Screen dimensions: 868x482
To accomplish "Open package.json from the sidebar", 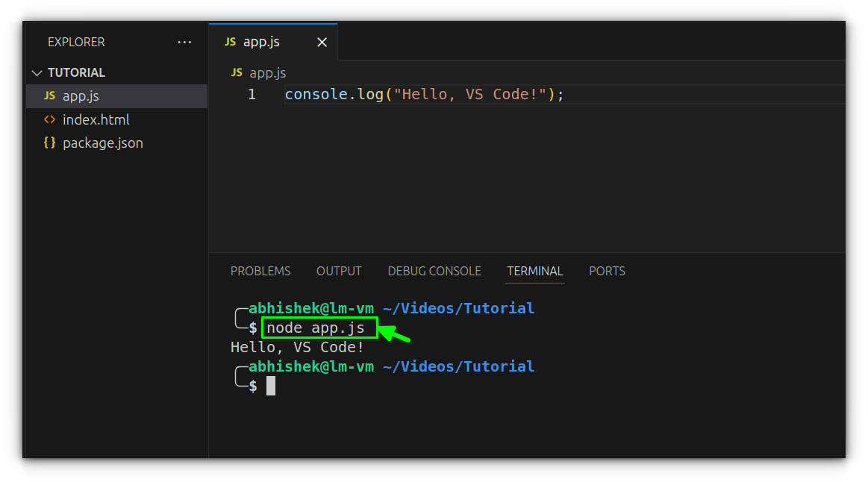I will [x=103, y=143].
